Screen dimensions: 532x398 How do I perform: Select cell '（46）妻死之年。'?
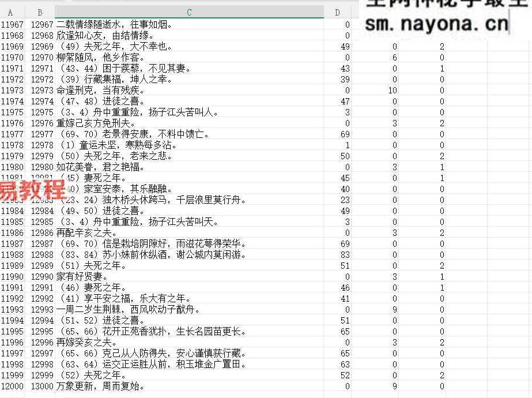(x=189, y=288)
